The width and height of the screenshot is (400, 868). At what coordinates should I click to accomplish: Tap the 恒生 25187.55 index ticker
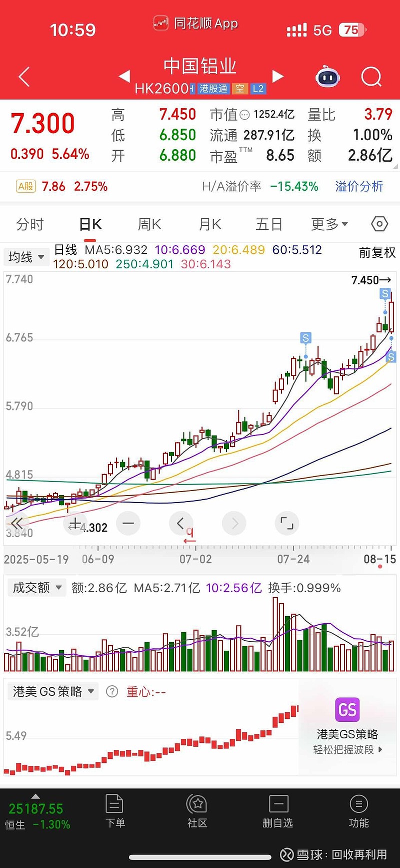(x=37, y=816)
